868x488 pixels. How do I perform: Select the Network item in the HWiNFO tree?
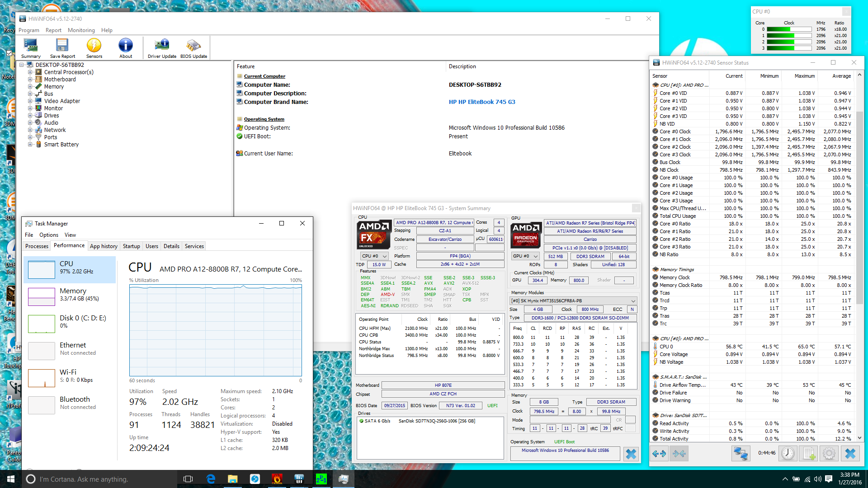point(55,130)
